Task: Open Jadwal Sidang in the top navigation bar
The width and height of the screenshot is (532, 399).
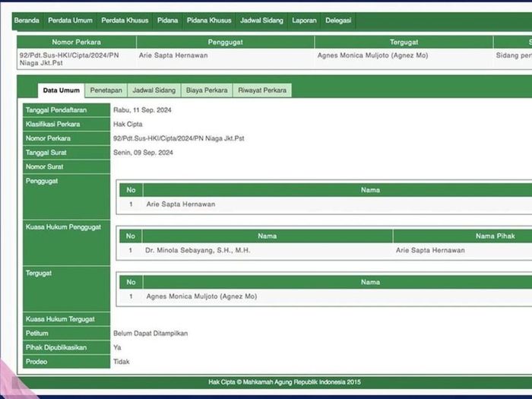Action: [261, 21]
